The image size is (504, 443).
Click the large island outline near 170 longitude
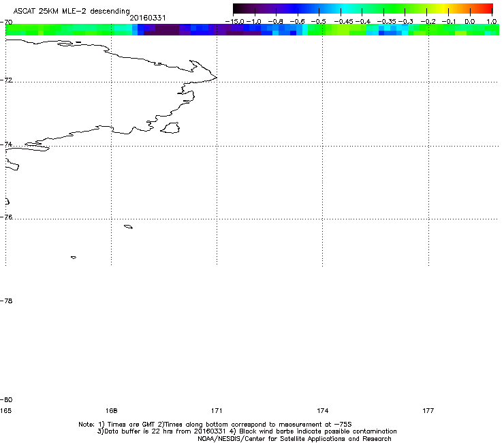pos(170,127)
